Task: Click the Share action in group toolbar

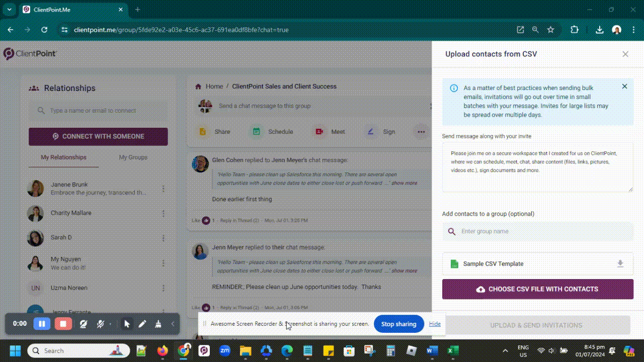Action: click(214, 132)
